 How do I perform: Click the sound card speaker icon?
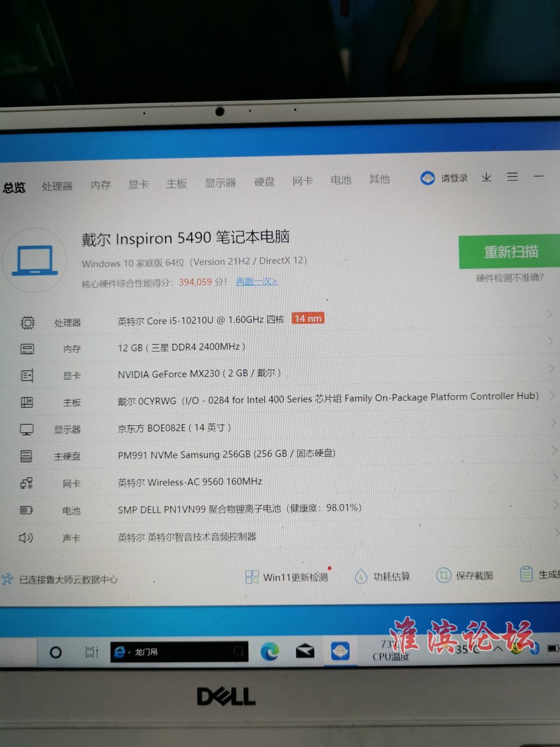pos(26,538)
